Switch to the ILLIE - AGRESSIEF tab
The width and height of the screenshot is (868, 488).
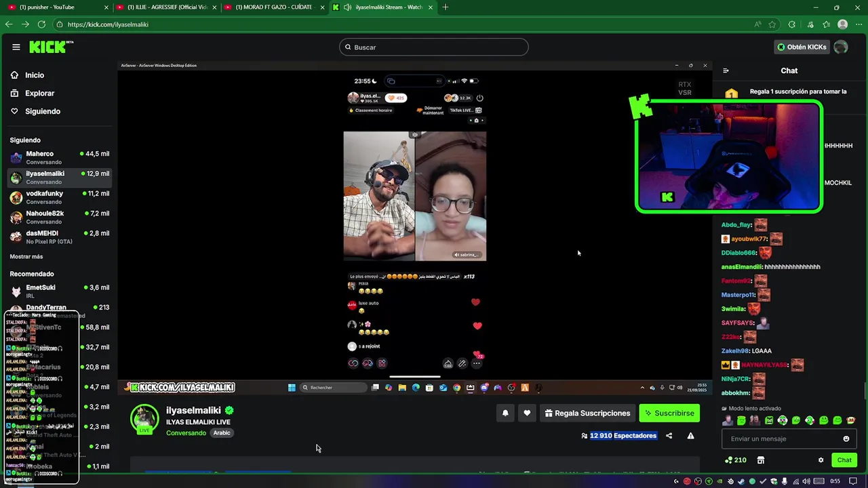click(x=167, y=7)
